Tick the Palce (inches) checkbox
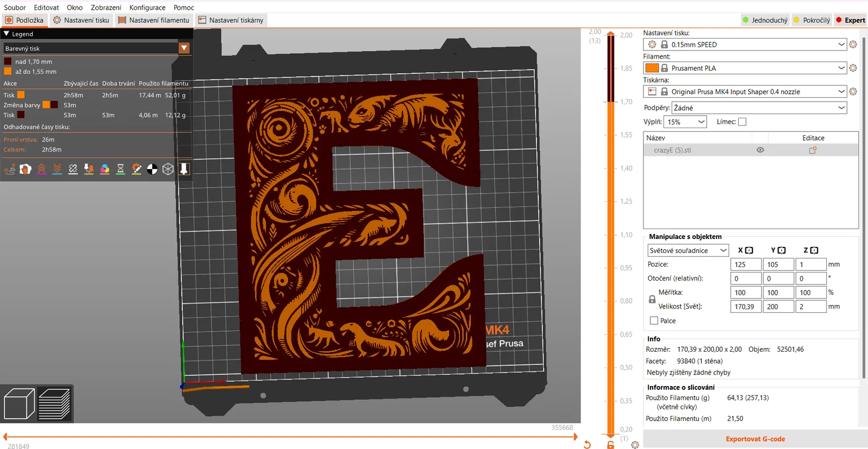This screenshot has width=868, height=449. point(654,321)
